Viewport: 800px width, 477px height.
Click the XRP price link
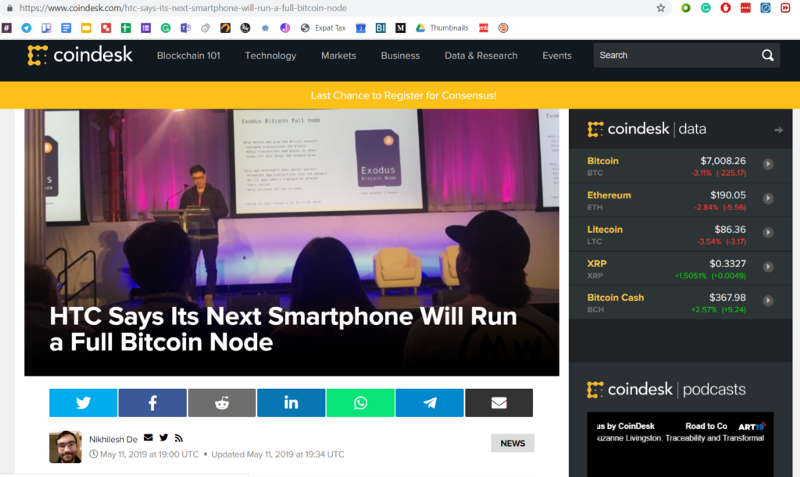click(596, 263)
